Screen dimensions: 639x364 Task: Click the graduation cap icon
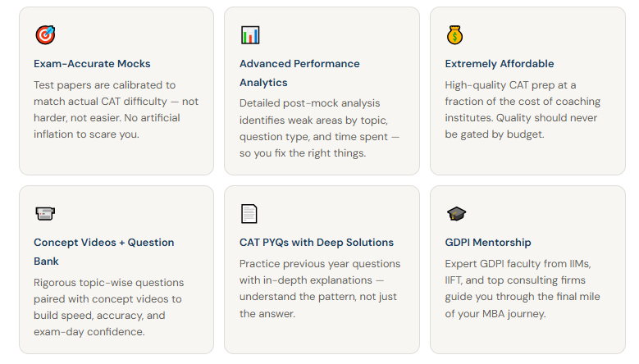click(456, 214)
